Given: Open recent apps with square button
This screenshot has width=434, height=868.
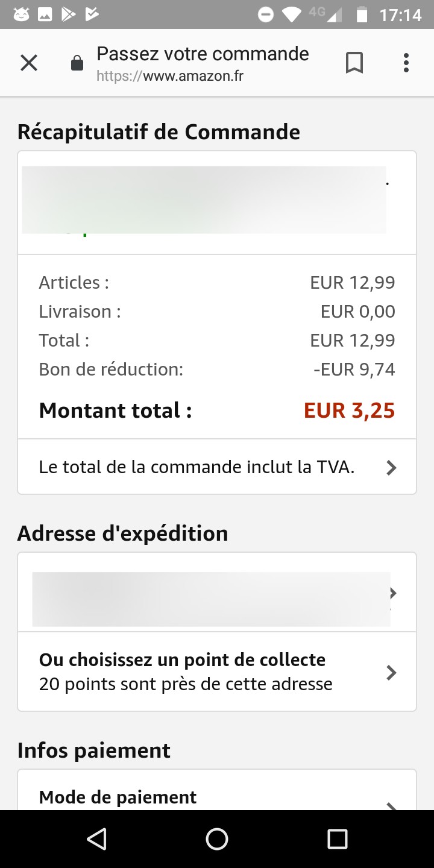Looking at the screenshot, I should pos(337,838).
